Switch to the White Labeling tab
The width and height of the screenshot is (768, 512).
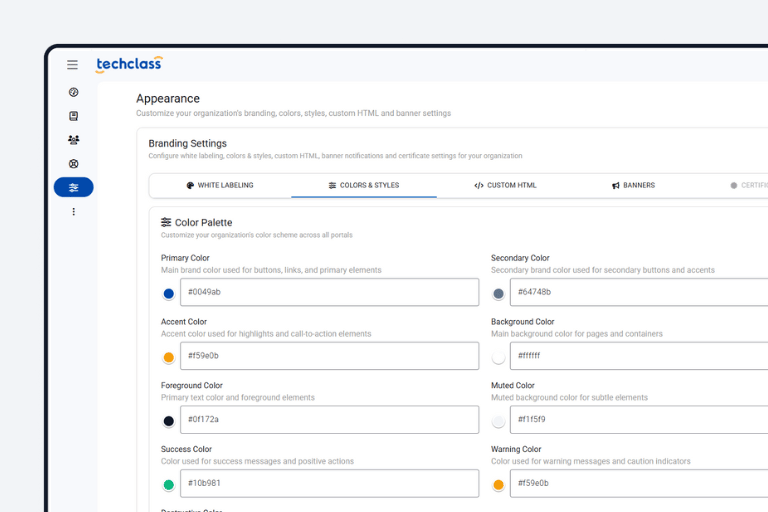point(220,185)
